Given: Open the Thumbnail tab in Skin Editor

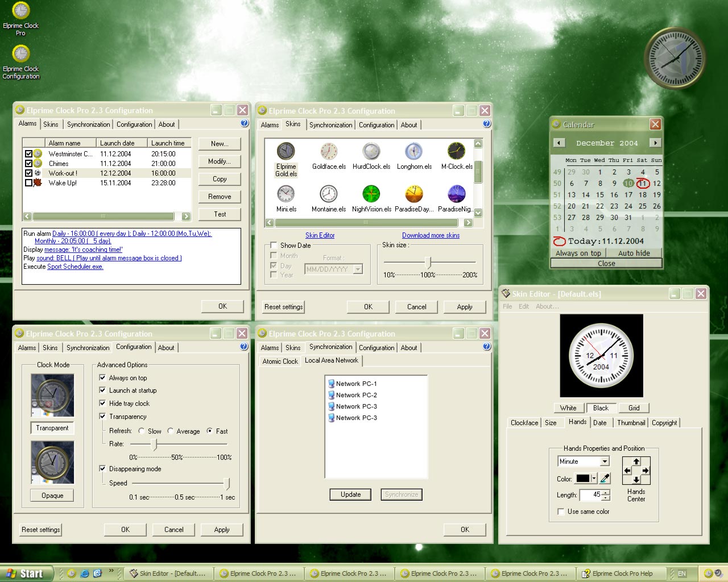Looking at the screenshot, I should coord(631,423).
